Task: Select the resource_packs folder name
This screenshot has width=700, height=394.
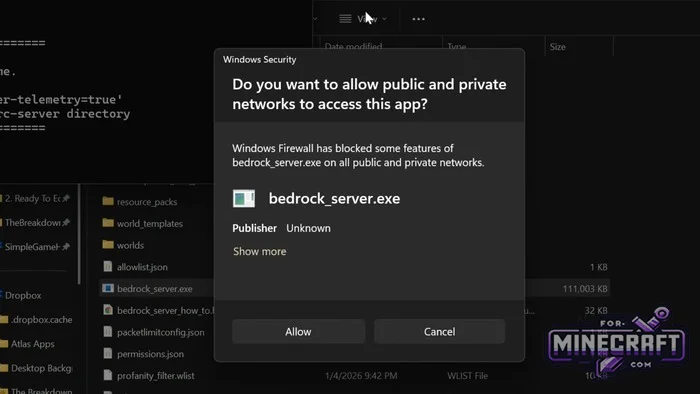Action: point(147,202)
